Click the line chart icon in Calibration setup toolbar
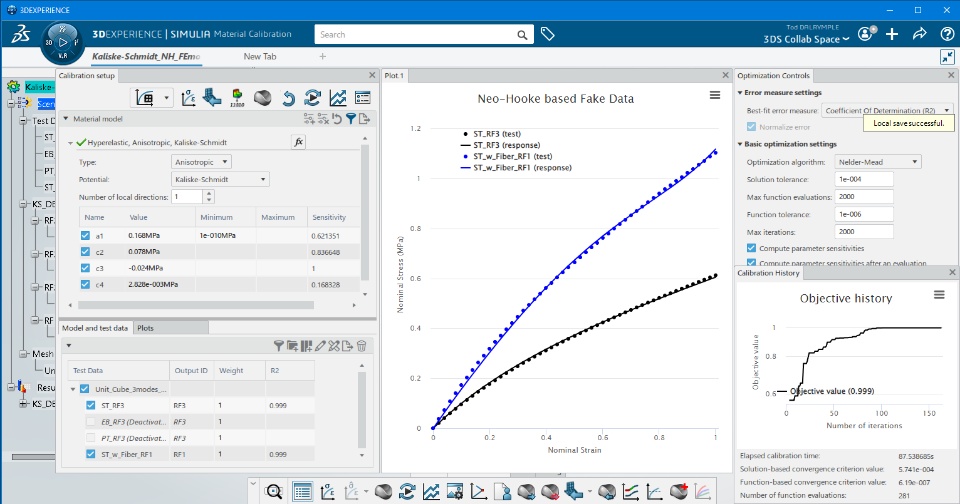This screenshot has width=960, height=504. [x=337, y=98]
